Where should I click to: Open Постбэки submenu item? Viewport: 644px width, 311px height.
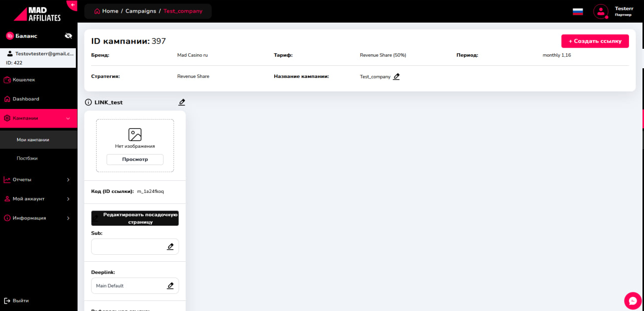[x=27, y=158]
